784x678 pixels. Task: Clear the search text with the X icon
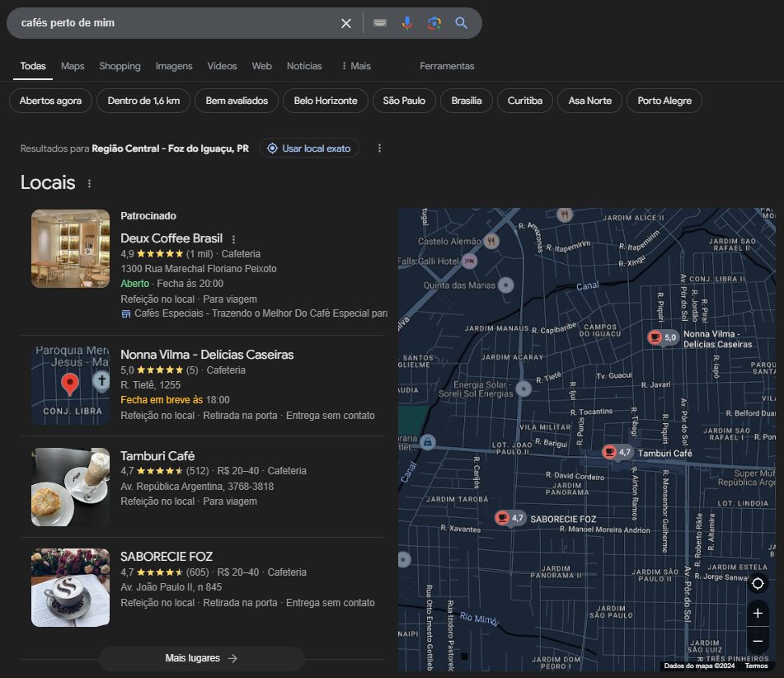click(346, 23)
